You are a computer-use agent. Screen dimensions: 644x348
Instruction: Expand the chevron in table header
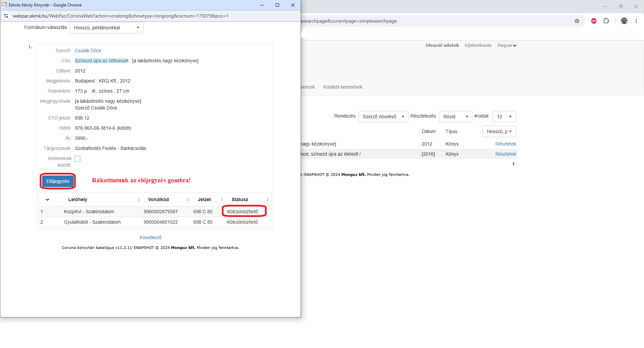[x=47, y=199]
